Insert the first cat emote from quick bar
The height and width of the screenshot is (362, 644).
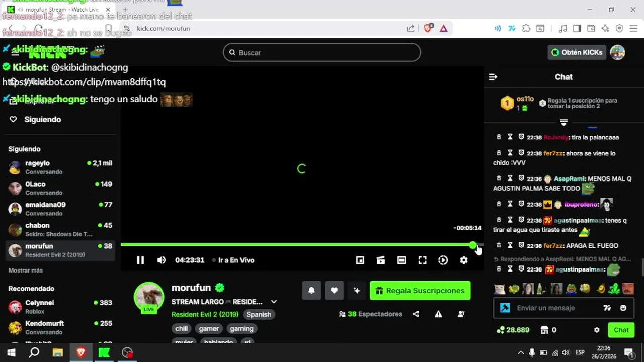click(499, 289)
